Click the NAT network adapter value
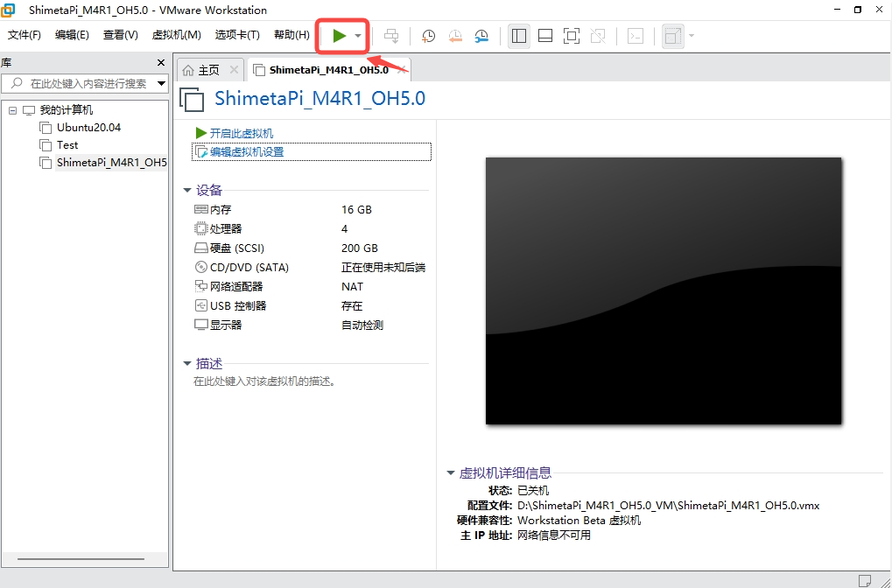The width and height of the screenshot is (892, 588). tap(352, 287)
